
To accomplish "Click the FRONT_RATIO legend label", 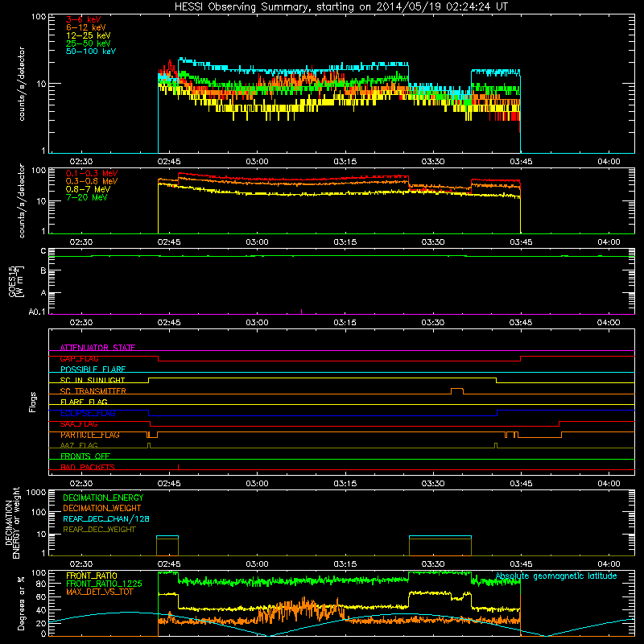I will pyautogui.click(x=92, y=576).
